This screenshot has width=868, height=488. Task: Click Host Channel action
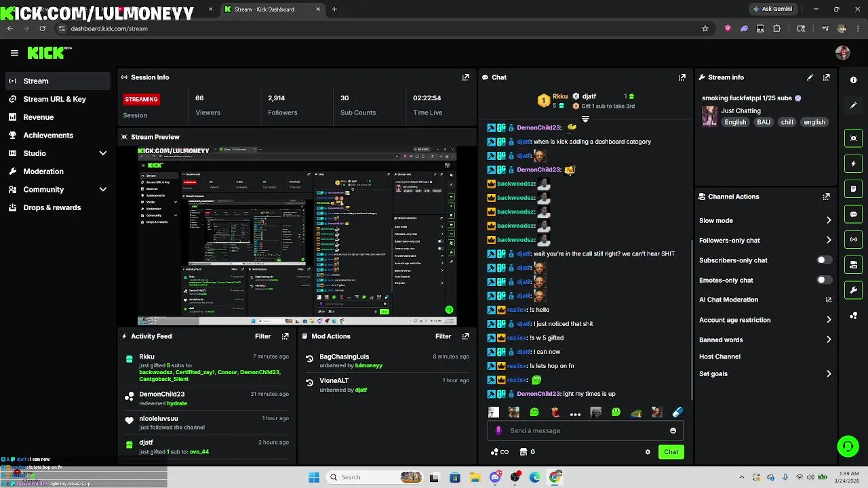point(719,357)
